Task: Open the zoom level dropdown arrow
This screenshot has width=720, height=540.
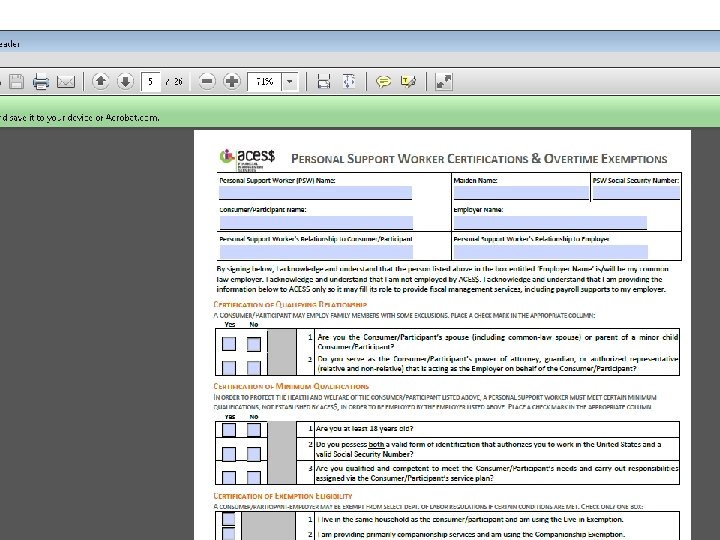Action: [290, 82]
